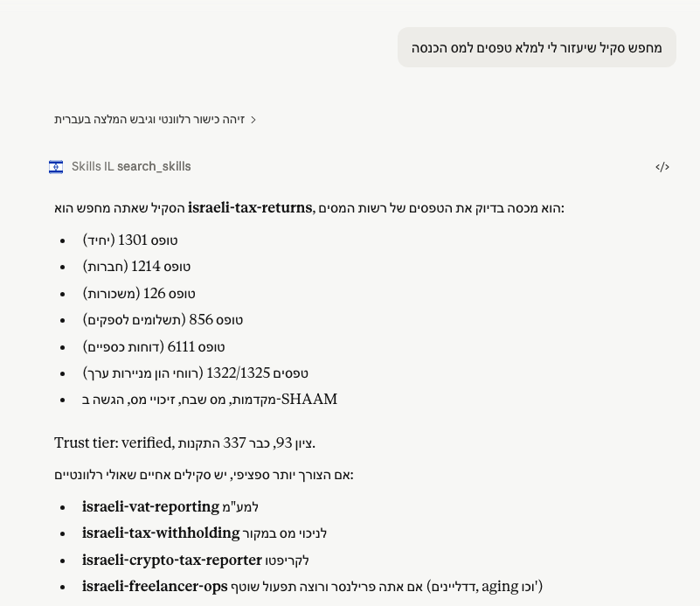Click the search_skills label text
The image size is (700, 606).
pyautogui.click(x=154, y=166)
